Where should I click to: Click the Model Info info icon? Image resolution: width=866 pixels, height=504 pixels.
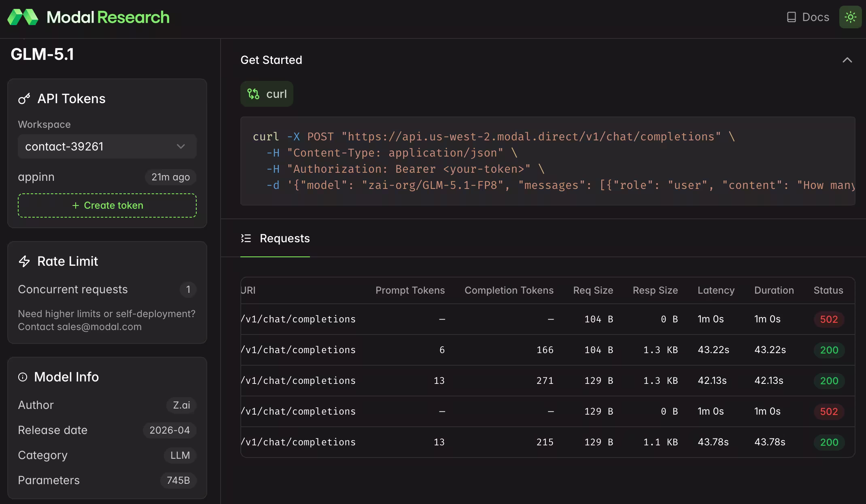click(23, 377)
